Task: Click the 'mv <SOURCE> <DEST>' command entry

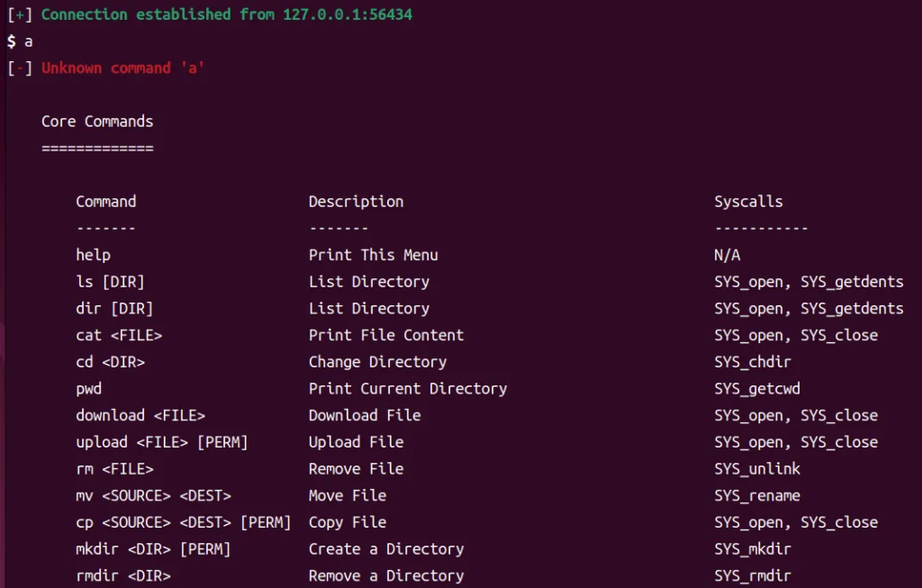Action: point(153,495)
